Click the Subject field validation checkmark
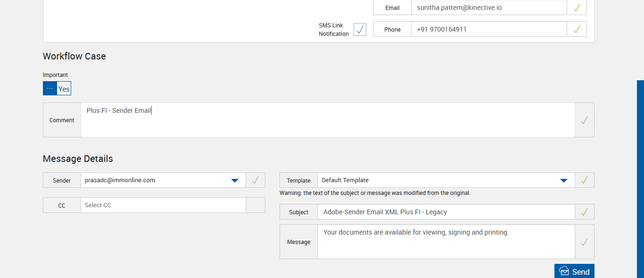644x278 pixels. (x=584, y=212)
